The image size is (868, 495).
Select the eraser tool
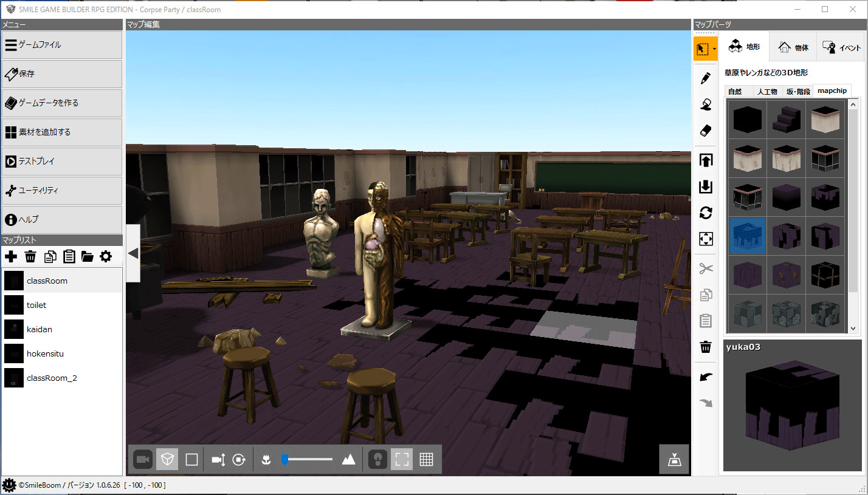point(706,131)
